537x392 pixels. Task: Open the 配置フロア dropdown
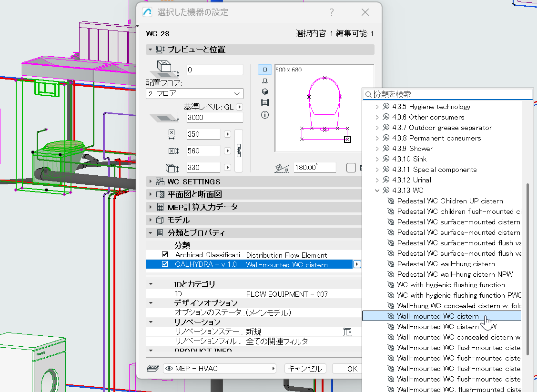[x=194, y=94]
